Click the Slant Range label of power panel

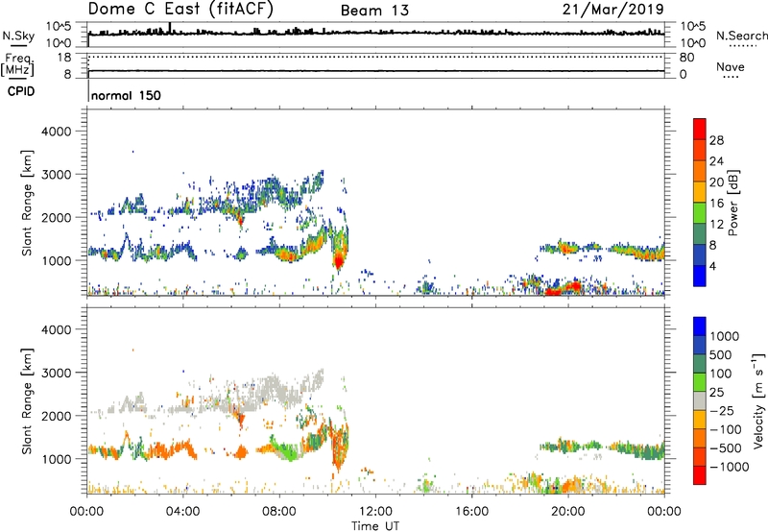(x=27, y=203)
